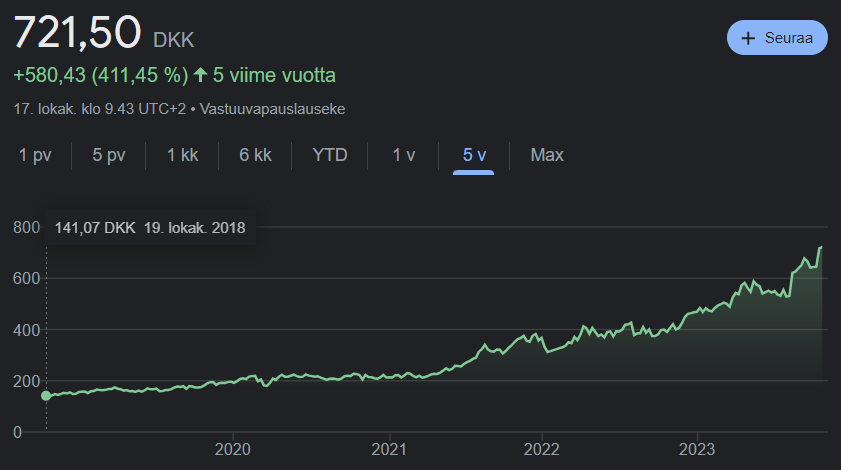Select the 1 pv time range
Viewport: 841px width, 470px height.
(x=34, y=155)
